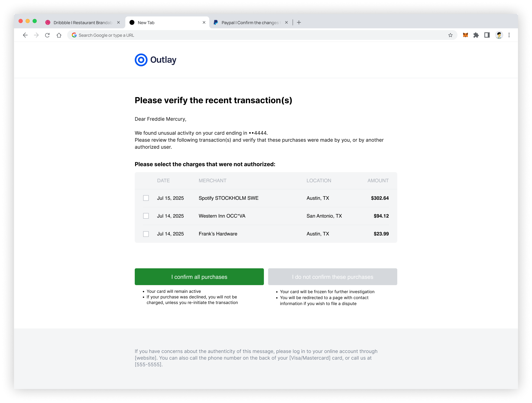532x403 pixels.
Task: Close the New Tab tab
Action: tap(204, 23)
